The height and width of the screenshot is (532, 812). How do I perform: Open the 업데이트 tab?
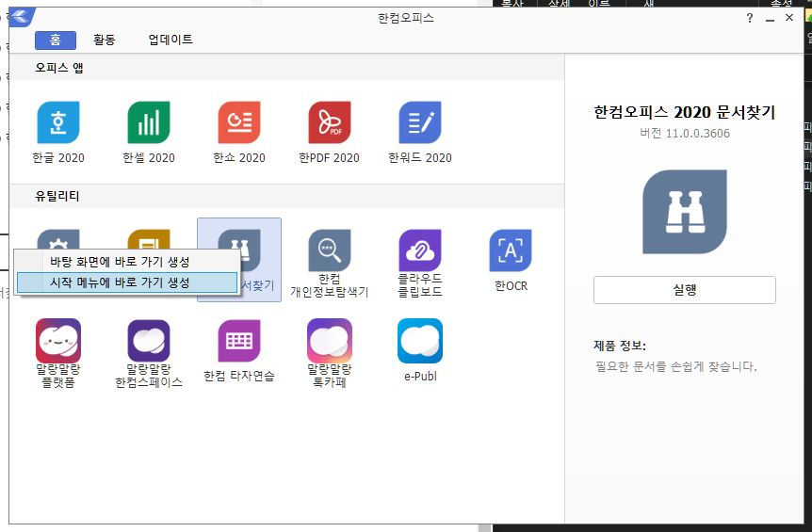click(171, 40)
